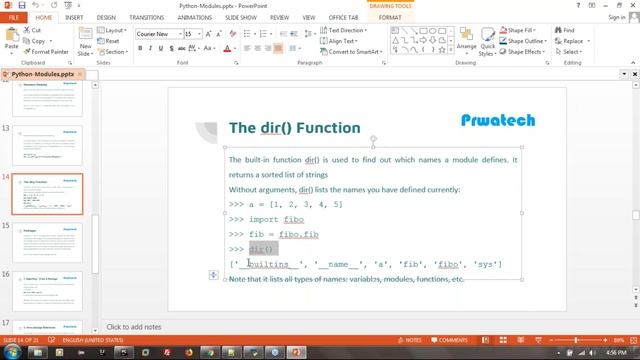Open the Shape Fill dropdown

point(518,30)
